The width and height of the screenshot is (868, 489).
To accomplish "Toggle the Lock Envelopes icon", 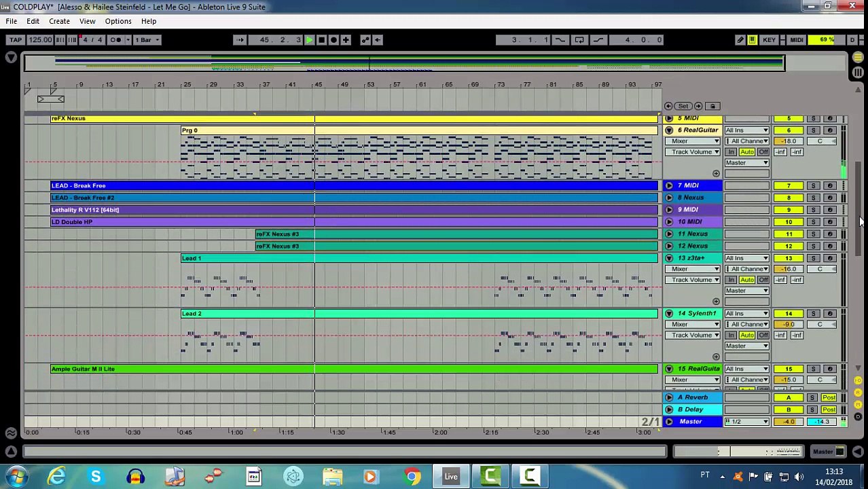I will (x=712, y=106).
